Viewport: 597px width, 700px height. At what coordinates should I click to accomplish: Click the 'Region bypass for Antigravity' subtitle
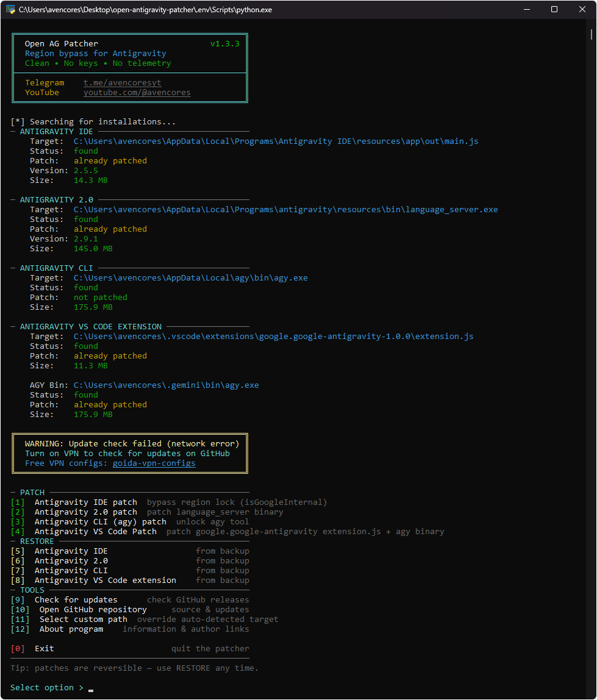pos(96,54)
